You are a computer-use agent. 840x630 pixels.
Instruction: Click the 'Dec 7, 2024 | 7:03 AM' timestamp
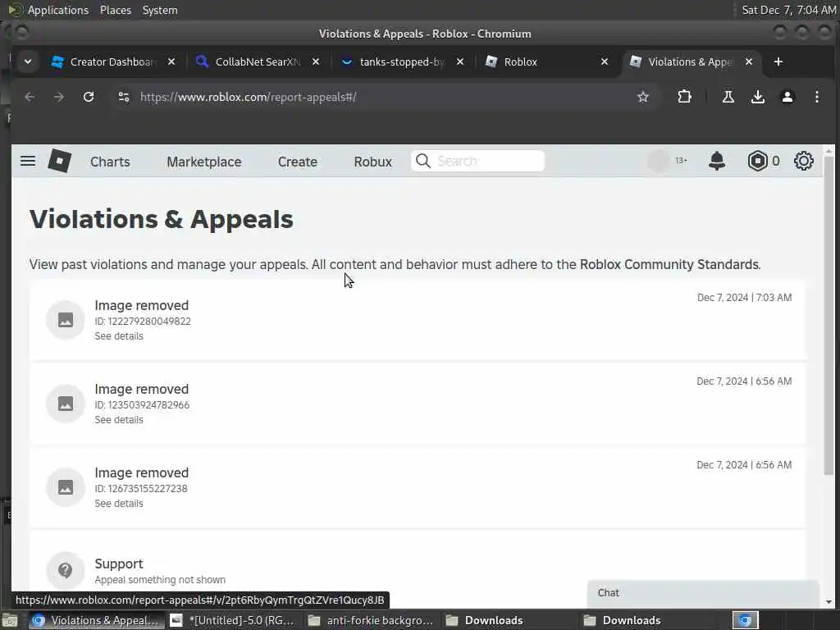click(x=744, y=297)
